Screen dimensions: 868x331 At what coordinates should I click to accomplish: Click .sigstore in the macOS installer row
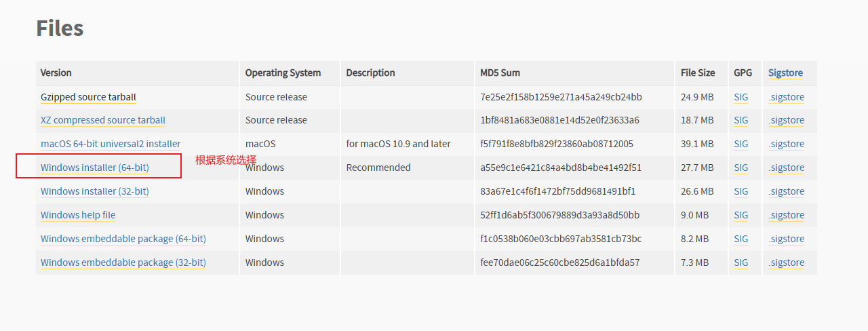(787, 144)
